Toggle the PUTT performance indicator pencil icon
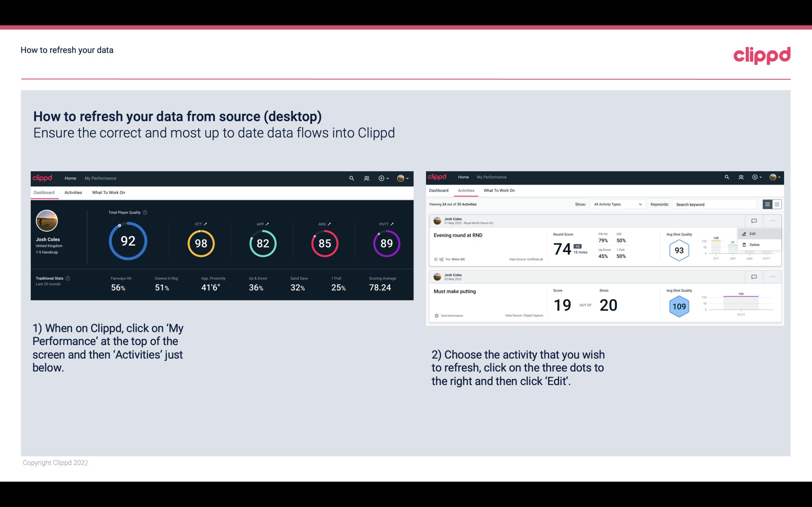 point(392,223)
